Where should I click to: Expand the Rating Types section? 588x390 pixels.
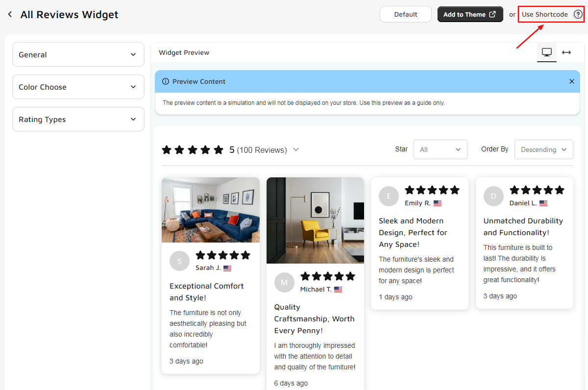tap(78, 119)
